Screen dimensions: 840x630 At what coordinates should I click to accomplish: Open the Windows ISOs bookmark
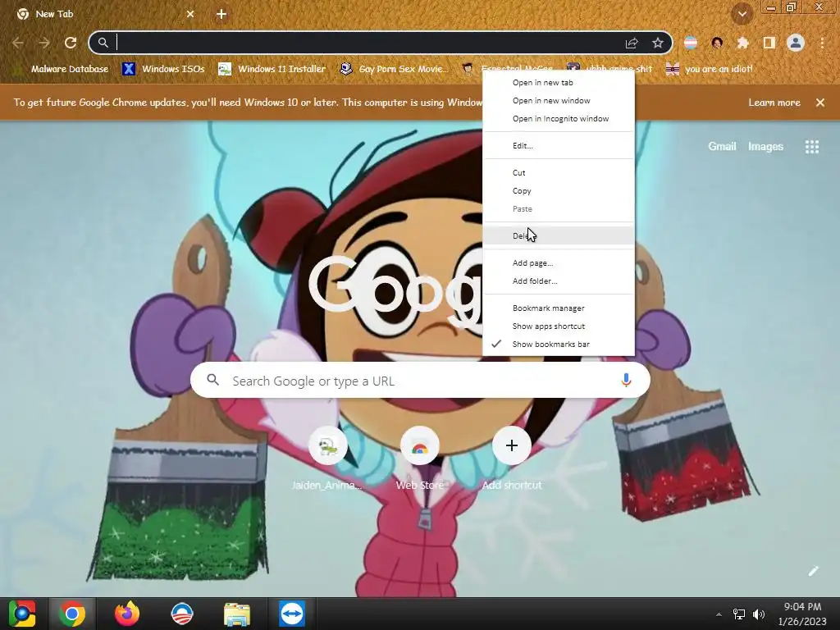point(163,69)
